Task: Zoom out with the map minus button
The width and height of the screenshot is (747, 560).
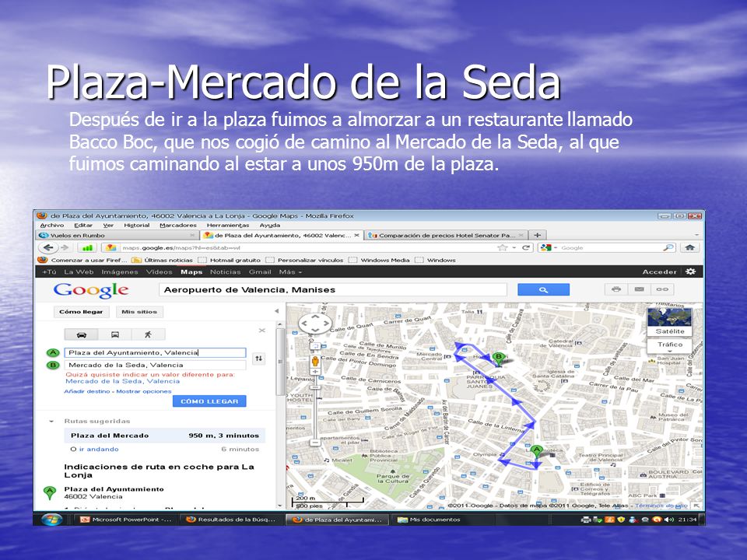Action: (x=315, y=443)
